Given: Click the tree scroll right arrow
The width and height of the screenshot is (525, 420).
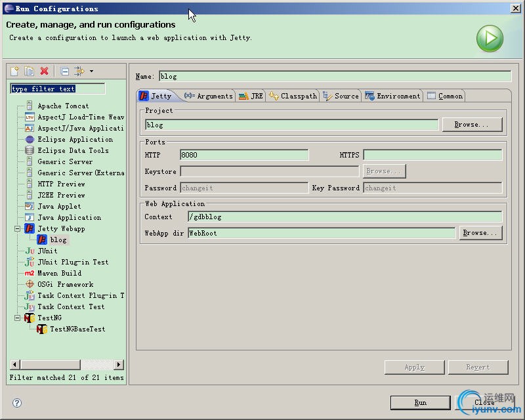Looking at the screenshot, I should pyautogui.click(x=119, y=364).
